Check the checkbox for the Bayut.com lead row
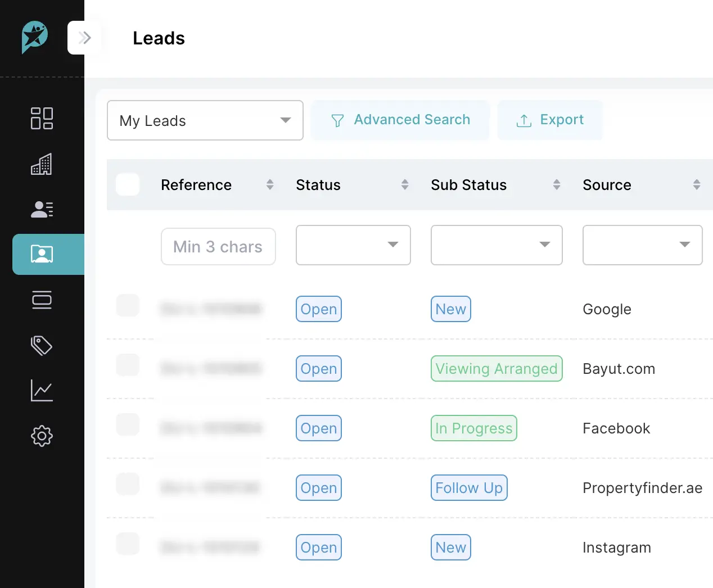Image resolution: width=713 pixels, height=588 pixels. tap(128, 365)
